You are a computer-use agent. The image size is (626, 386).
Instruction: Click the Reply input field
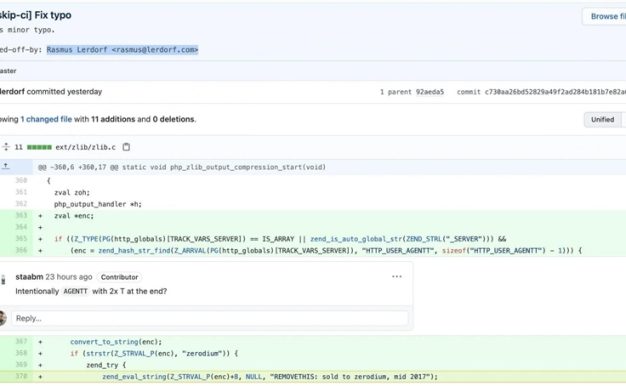point(210,318)
